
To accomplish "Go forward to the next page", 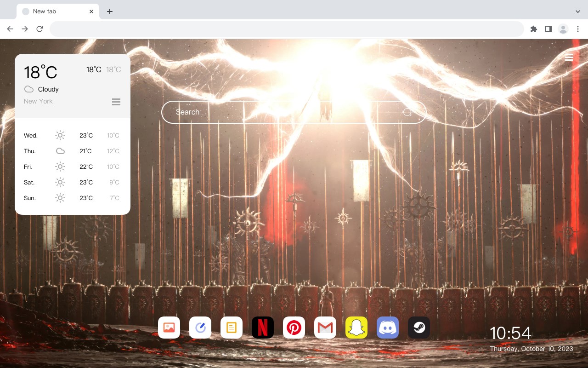I will (x=25, y=29).
